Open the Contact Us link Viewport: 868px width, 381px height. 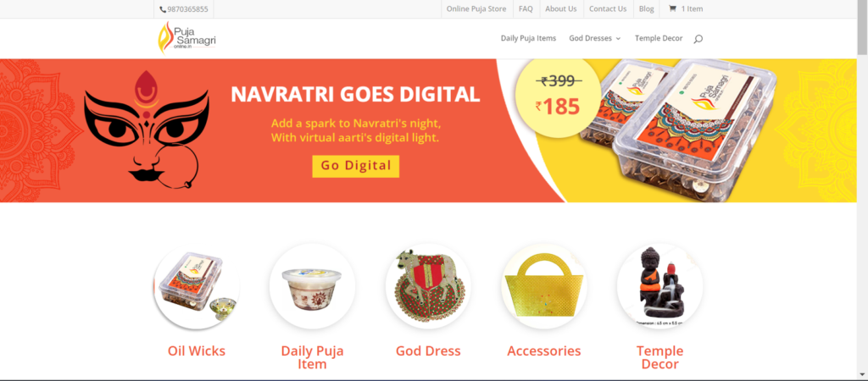click(608, 8)
